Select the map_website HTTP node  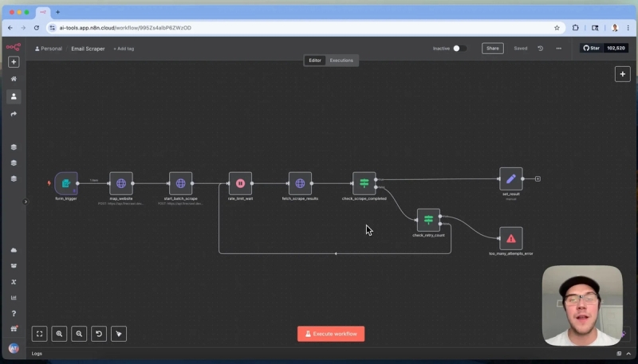pos(121,183)
